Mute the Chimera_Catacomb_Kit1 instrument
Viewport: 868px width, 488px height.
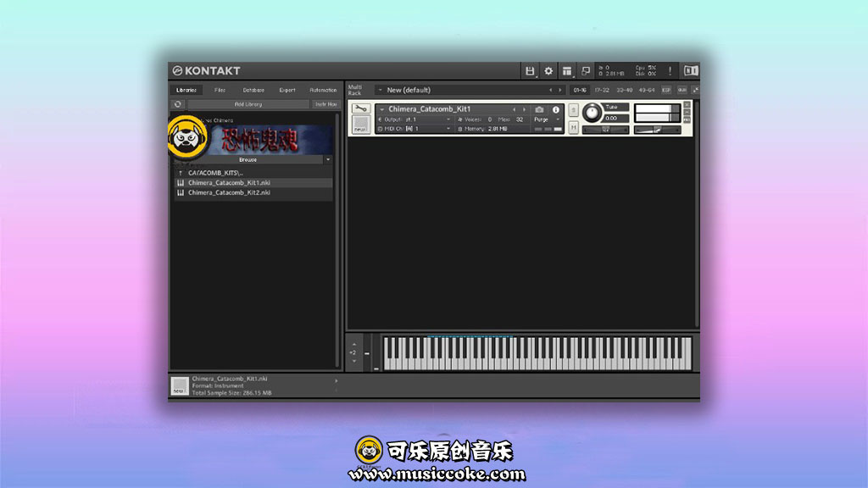point(574,127)
